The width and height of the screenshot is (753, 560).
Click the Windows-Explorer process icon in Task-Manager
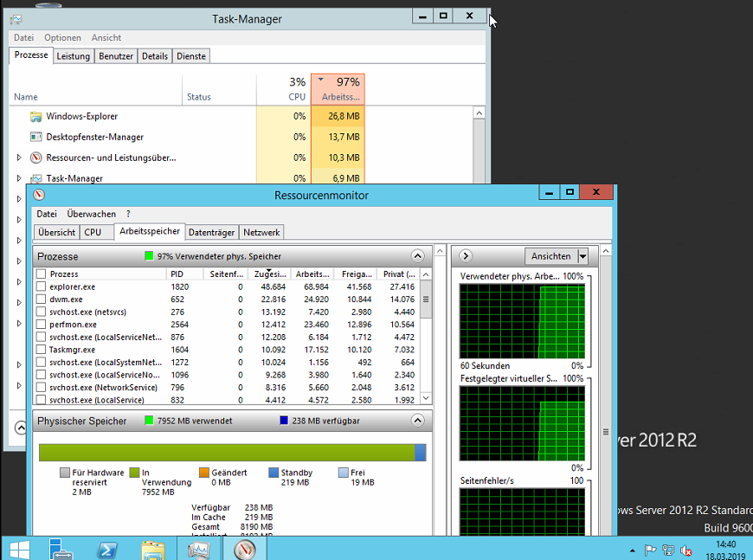36,116
